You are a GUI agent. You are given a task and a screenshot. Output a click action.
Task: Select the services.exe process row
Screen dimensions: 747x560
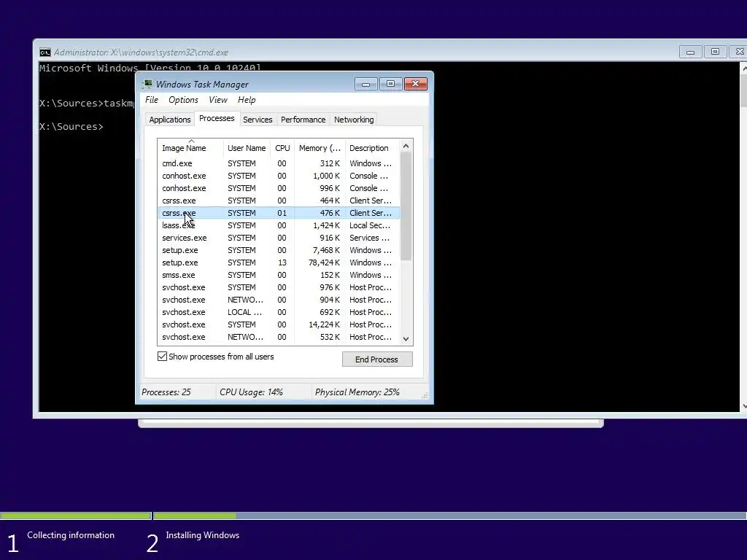[279, 238]
